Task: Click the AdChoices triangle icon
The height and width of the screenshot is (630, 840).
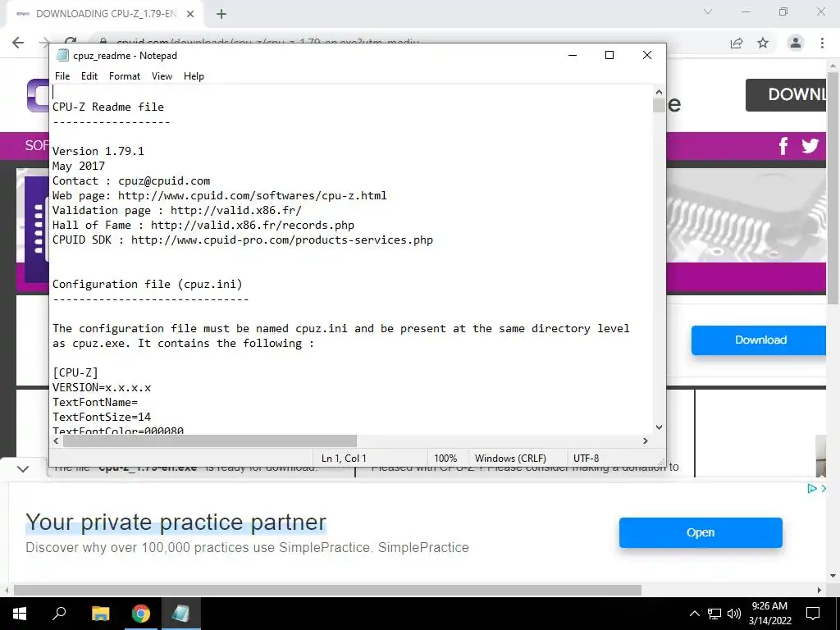Action: 812,488
